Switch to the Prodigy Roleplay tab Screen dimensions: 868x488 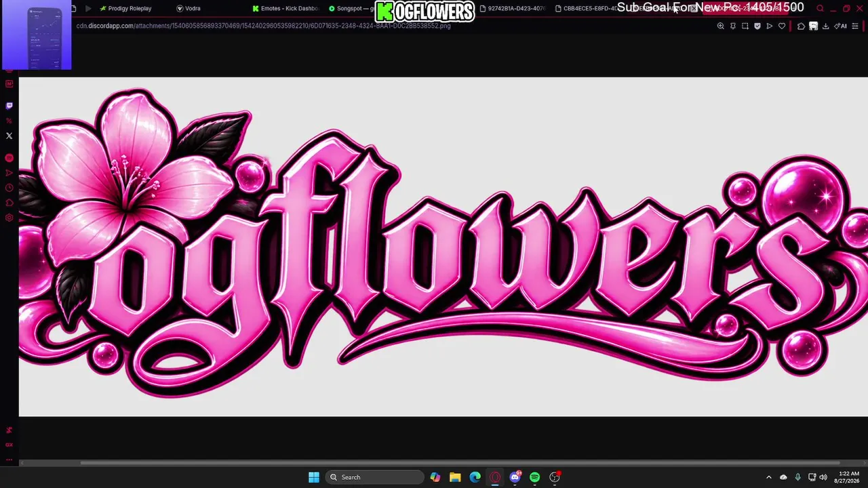(125, 8)
